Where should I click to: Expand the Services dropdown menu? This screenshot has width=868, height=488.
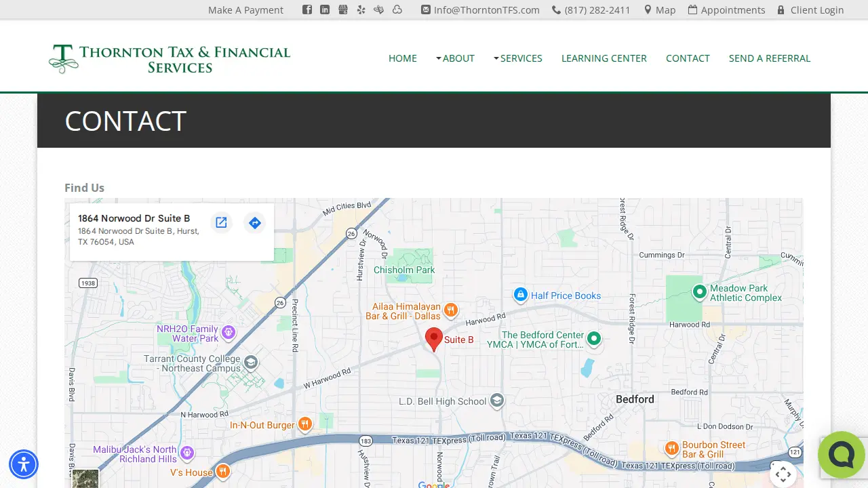pyautogui.click(x=518, y=58)
